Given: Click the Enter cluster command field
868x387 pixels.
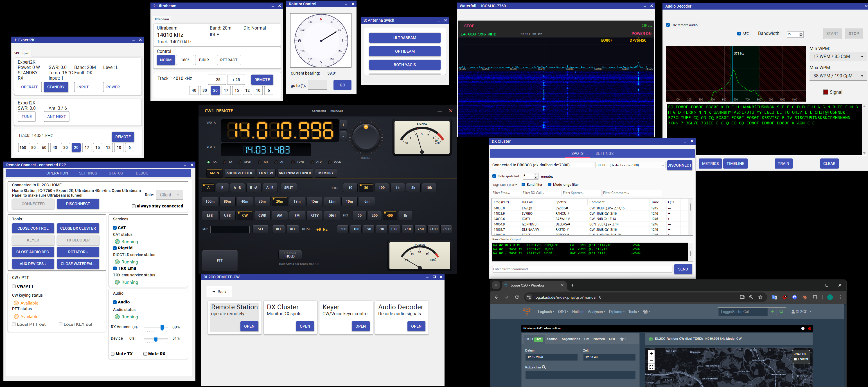Looking at the screenshot, I should pos(582,269).
